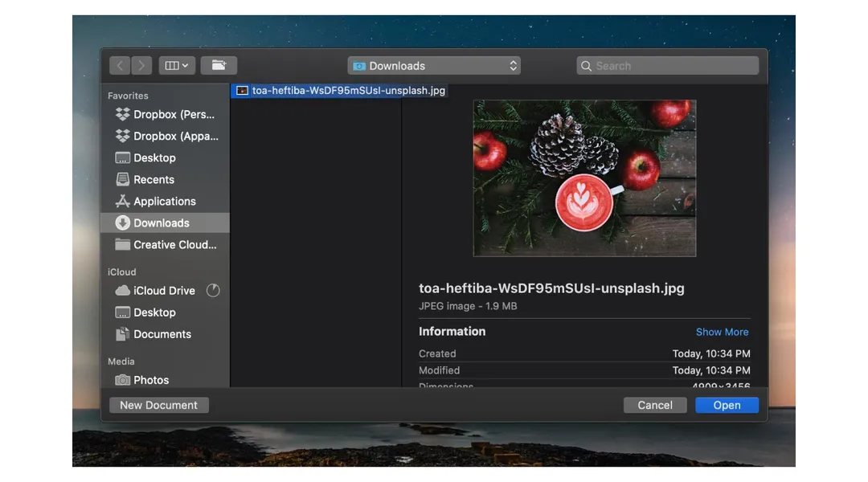
Task: Click the Downloads arrow circle icon
Action: click(122, 223)
